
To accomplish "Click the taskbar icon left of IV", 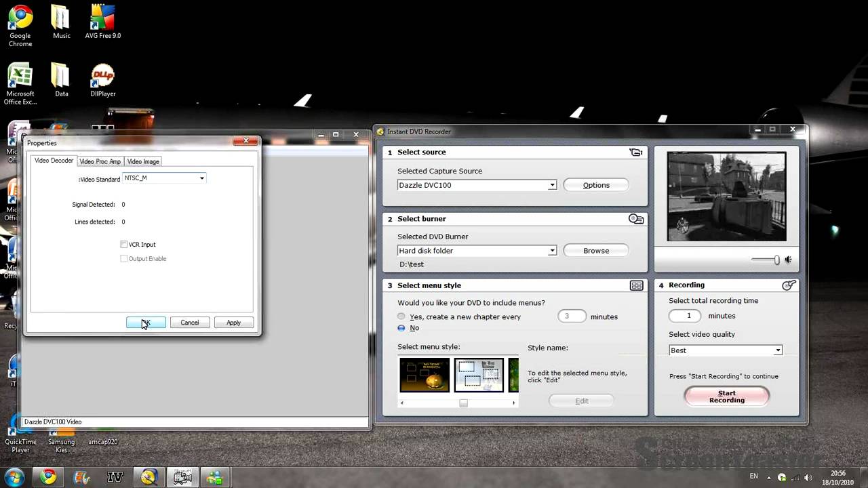I will [x=82, y=477].
